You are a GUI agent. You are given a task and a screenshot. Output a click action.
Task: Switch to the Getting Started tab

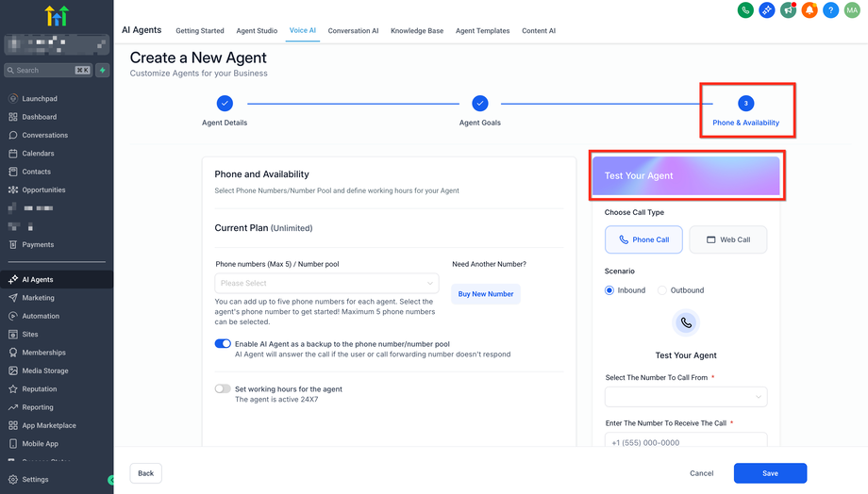200,31
